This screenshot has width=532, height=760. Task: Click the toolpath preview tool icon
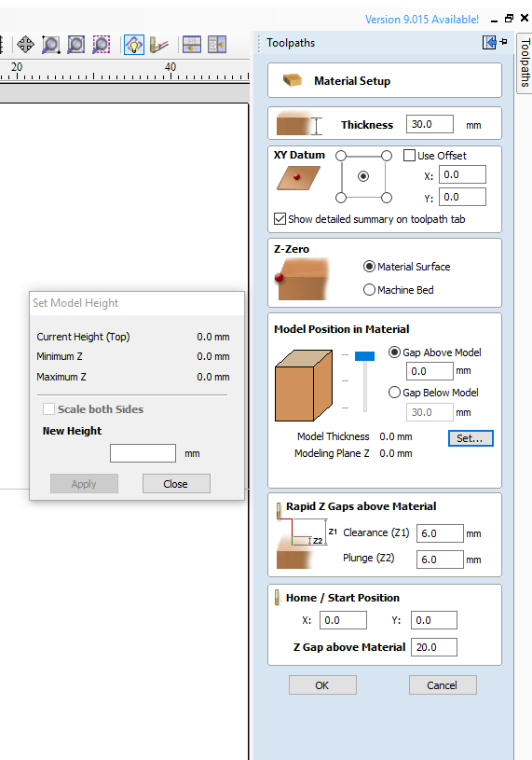158,45
